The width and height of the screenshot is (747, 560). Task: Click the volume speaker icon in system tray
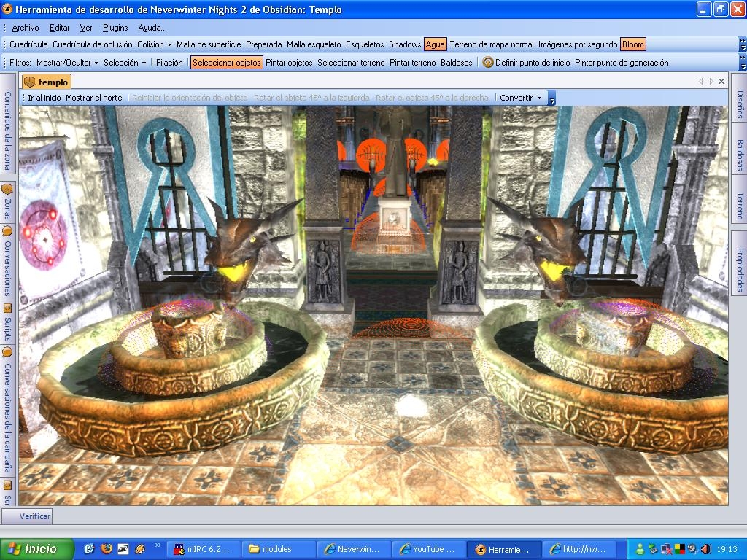[705, 549]
